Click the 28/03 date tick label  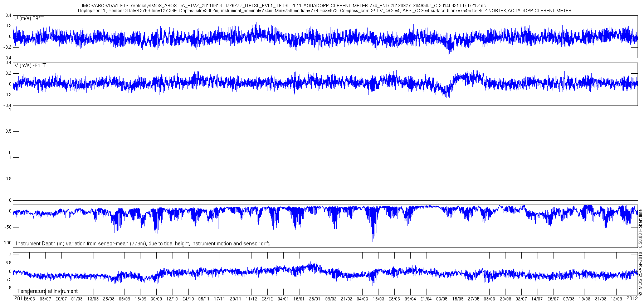pos(394,299)
